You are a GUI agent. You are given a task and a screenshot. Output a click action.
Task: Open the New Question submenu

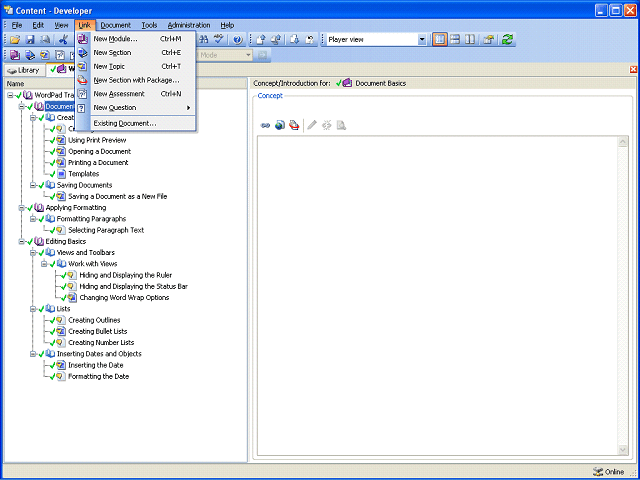(x=136, y=108)
